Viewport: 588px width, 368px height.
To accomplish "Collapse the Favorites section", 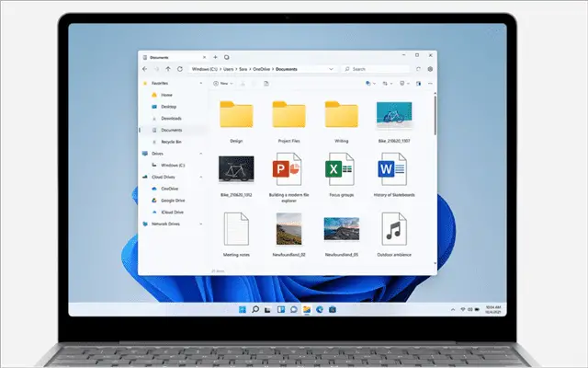I will [x=201, y=84].
